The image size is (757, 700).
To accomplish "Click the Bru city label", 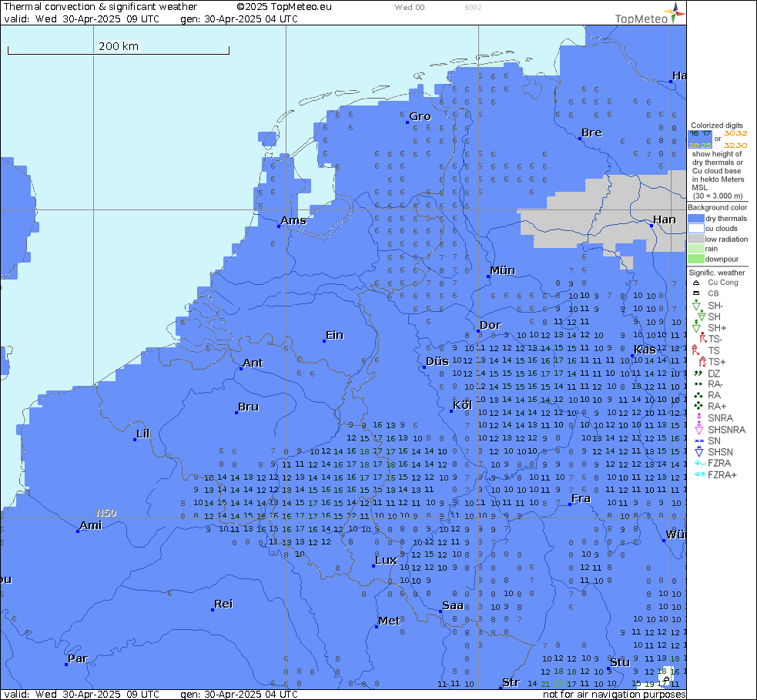I will [x=249, y=407].
